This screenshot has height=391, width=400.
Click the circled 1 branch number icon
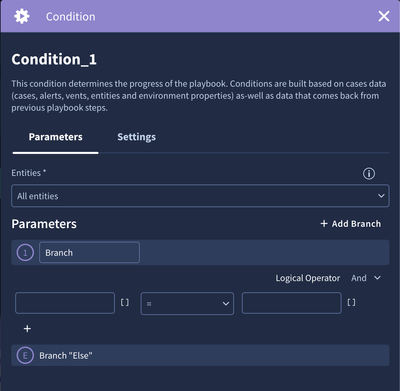point(25,253)
